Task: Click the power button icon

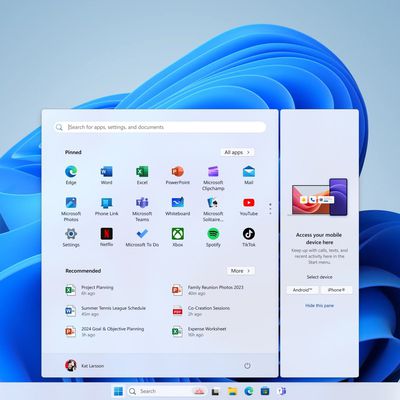Action: tap(247, 366)
